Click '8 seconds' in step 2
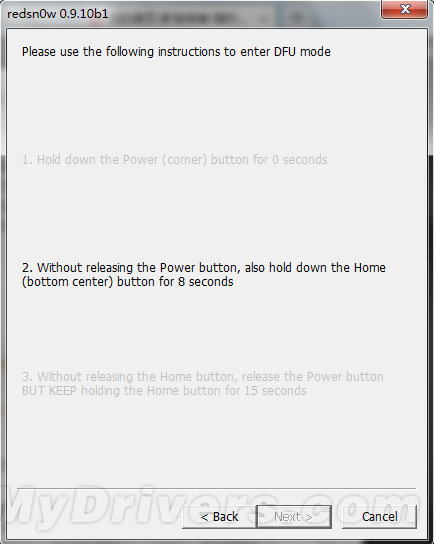The height and width of the screenshot is (544, 434). [206, 282]
